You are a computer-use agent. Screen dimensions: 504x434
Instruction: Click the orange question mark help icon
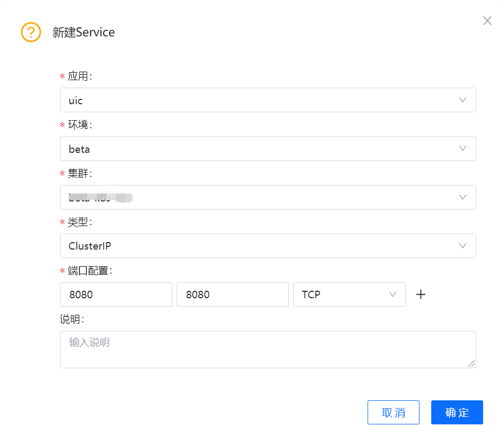tap(30, 32)
